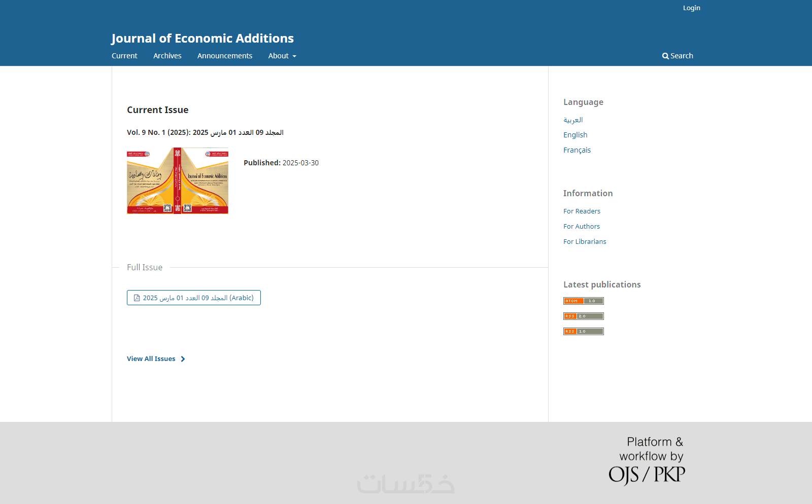Open the For Librarians information link
Screen dimensions: 812x504
[x=585, y=241]
